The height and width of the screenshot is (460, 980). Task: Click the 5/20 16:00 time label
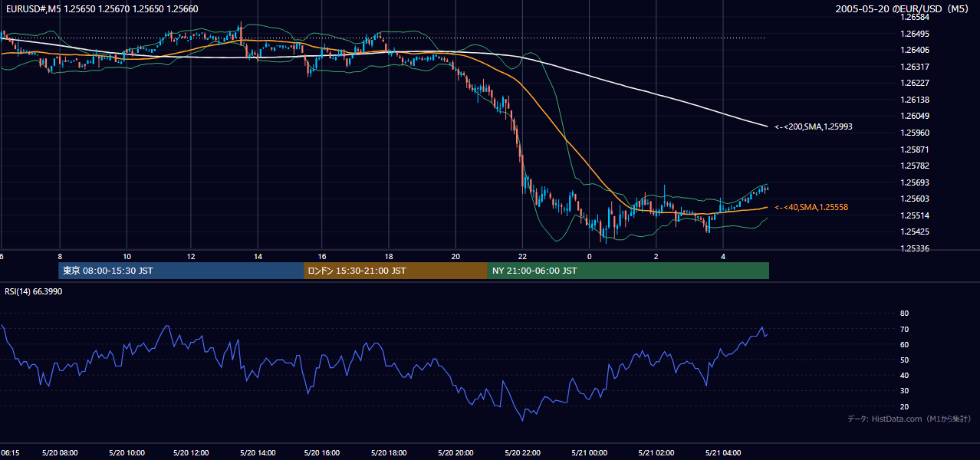tap(322, 453)
